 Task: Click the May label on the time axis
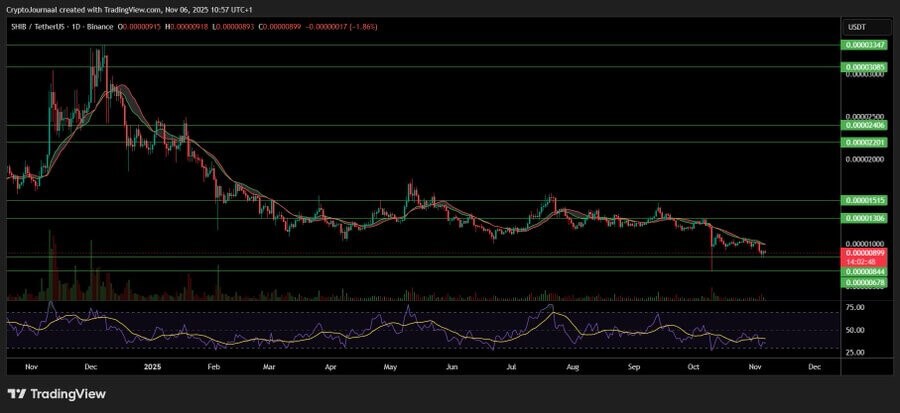392,368
